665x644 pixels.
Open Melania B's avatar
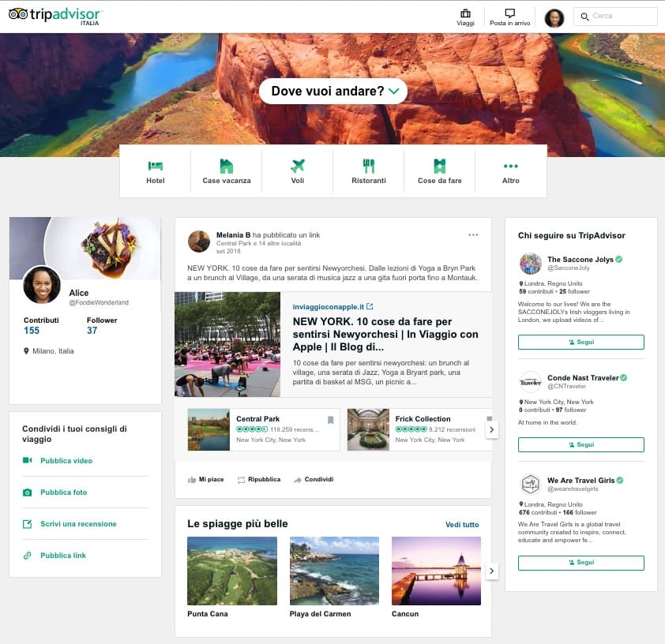click(198, 241)
